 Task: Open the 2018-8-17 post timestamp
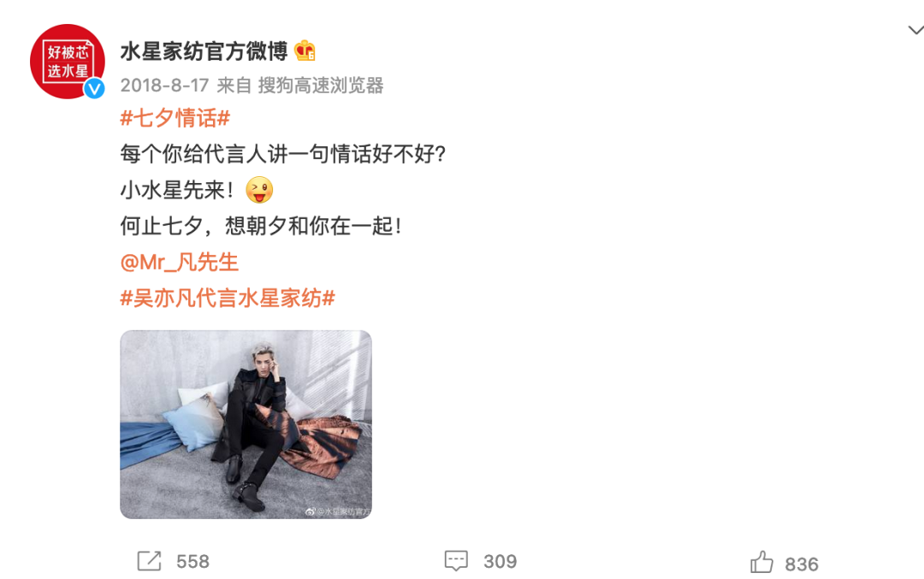[164, 86]
